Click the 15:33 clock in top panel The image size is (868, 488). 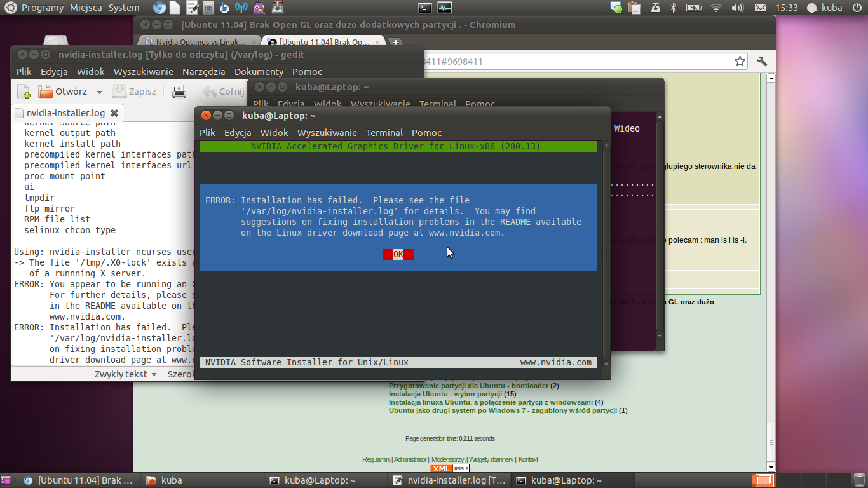[786, 8]
